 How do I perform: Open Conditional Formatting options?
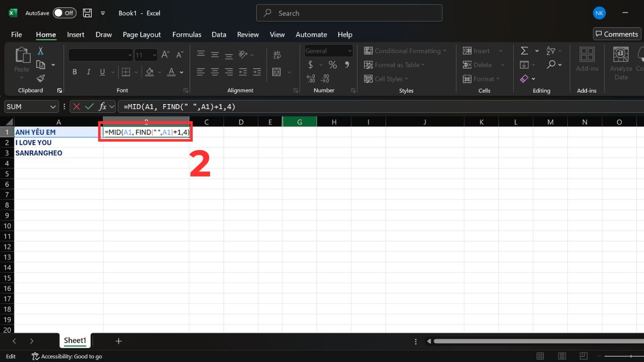click(x=405, y=50)
